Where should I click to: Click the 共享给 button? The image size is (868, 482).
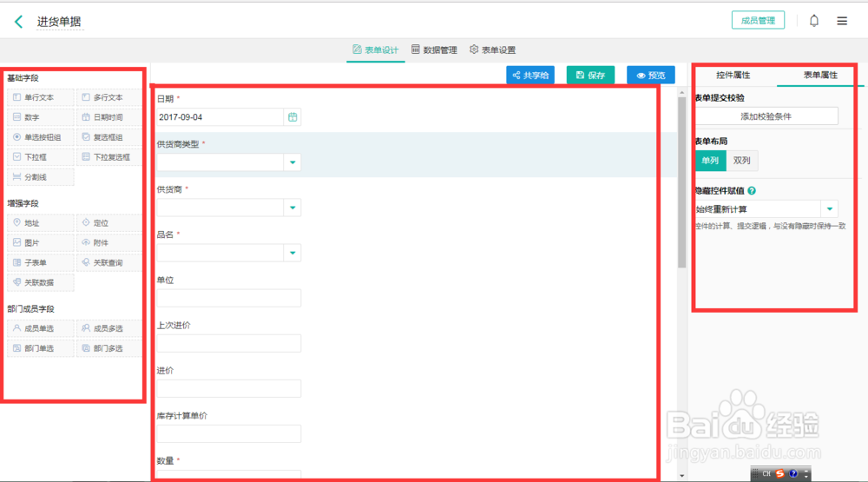pyautogui.click(x=530, y=76)
